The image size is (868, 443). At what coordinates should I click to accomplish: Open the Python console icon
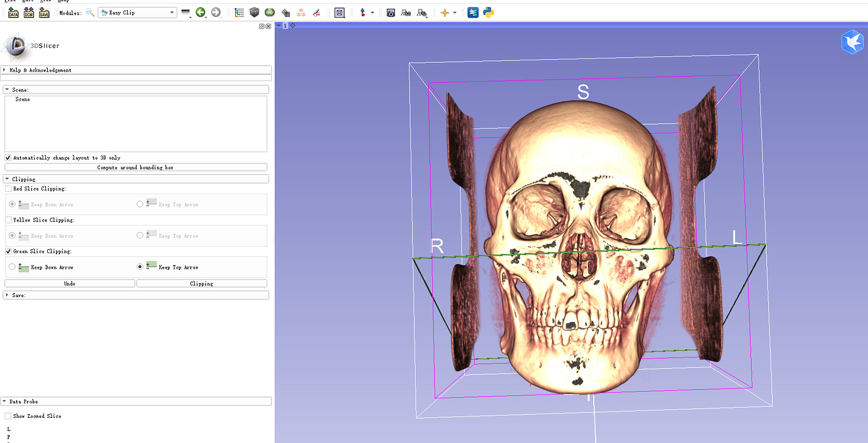489,13
